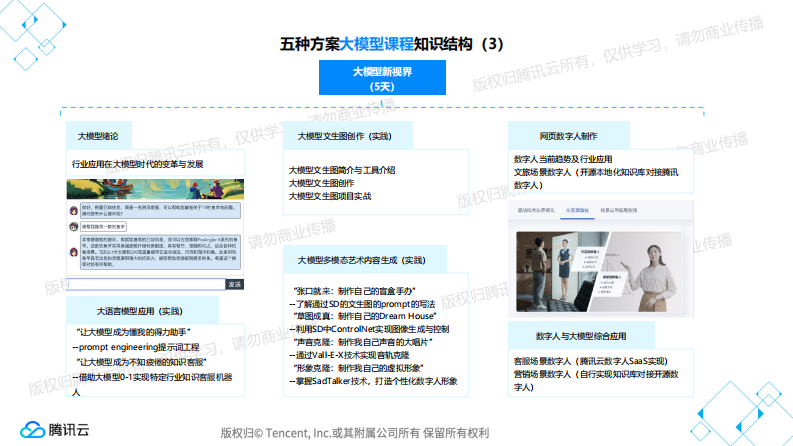793x446 pixels.
Task: Click the bot greeting message bubble in chat
Action: point(160,210)
